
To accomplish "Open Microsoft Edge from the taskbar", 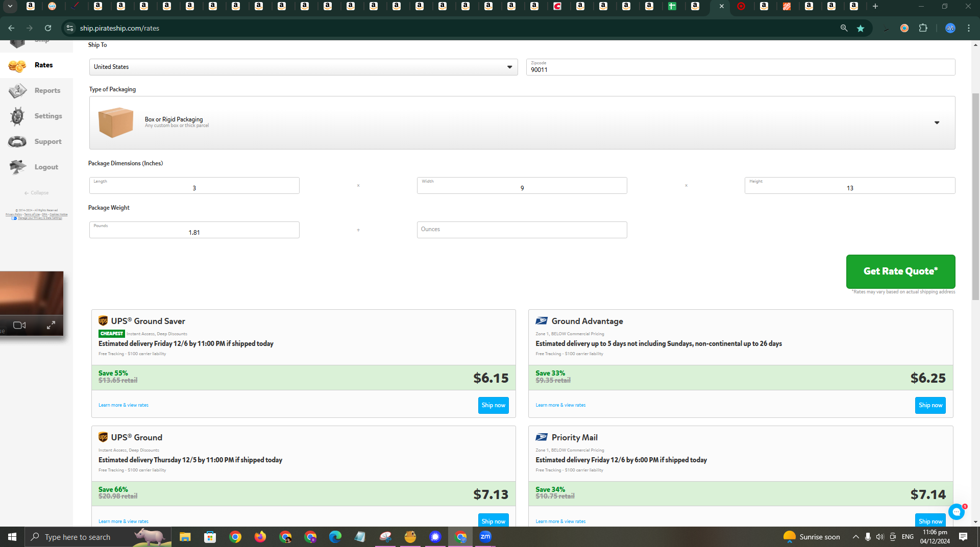I will (335, 537).
